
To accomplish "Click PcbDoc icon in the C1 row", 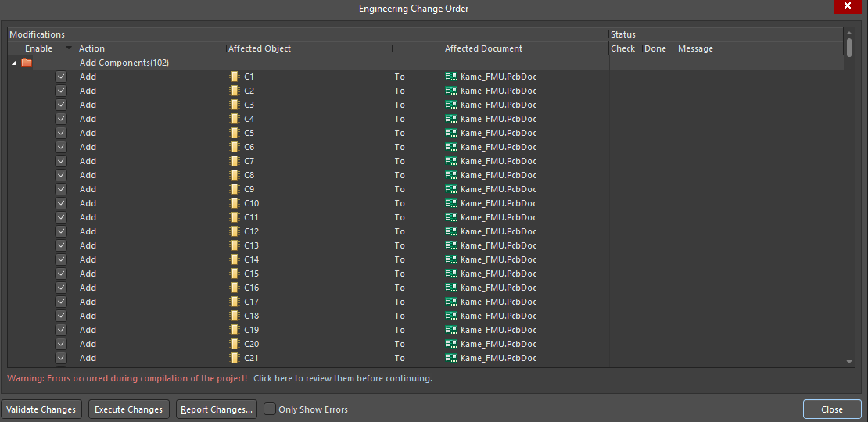I will (x=451, y=77).
